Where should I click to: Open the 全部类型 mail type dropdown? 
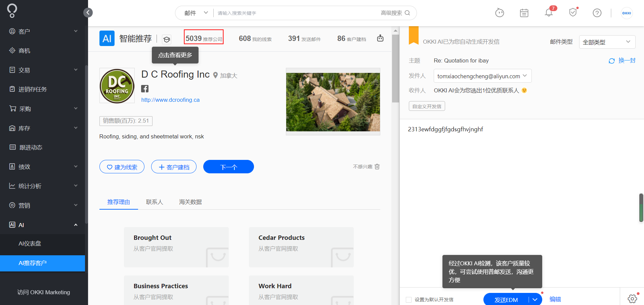[x=607, y=42]
